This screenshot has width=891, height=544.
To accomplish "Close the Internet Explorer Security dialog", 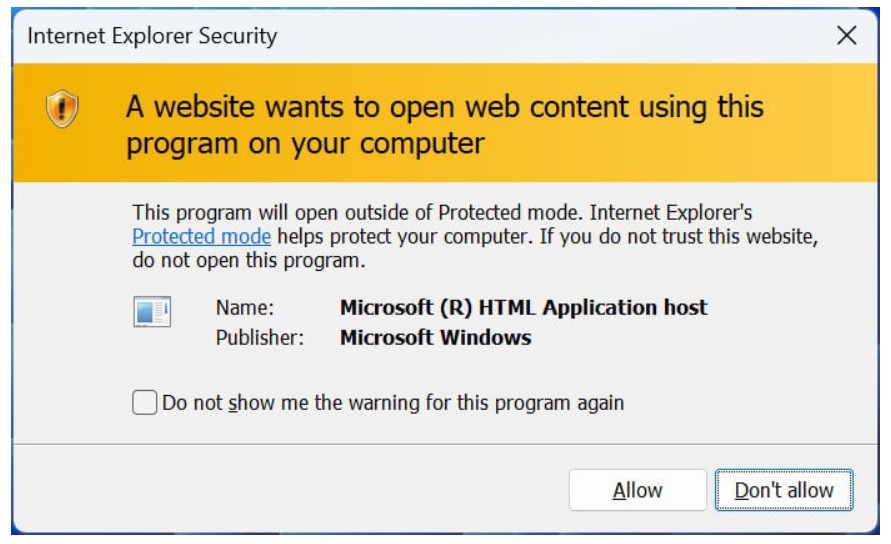I will 846,36.
